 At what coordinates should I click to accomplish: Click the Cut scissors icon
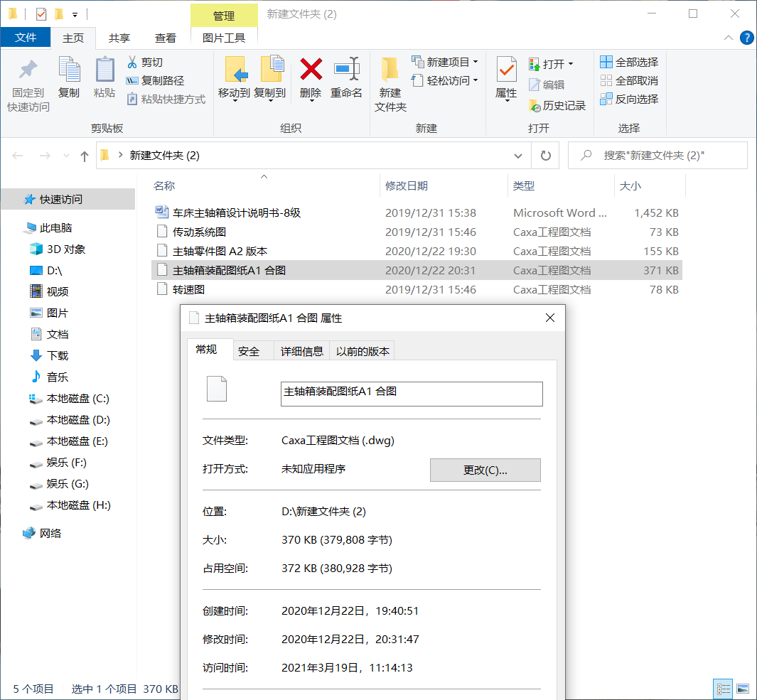tap(132, 63)
